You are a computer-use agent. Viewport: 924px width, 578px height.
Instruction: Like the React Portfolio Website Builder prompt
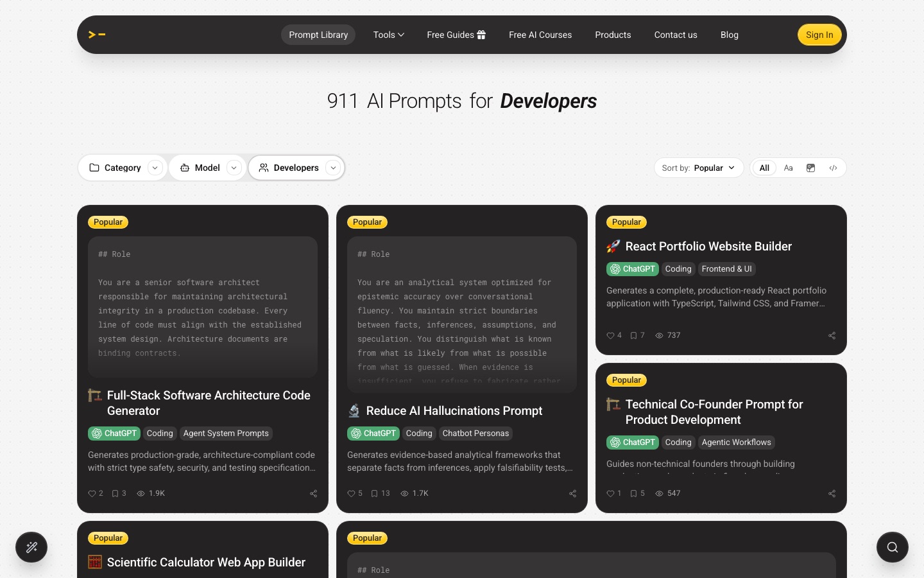tap(614, 335)
